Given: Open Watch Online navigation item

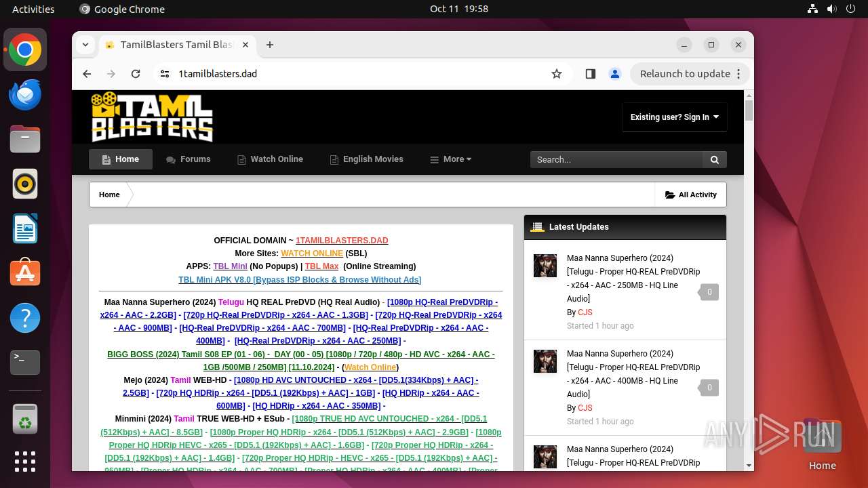Looking at the screenshot, I should (270, 159).
